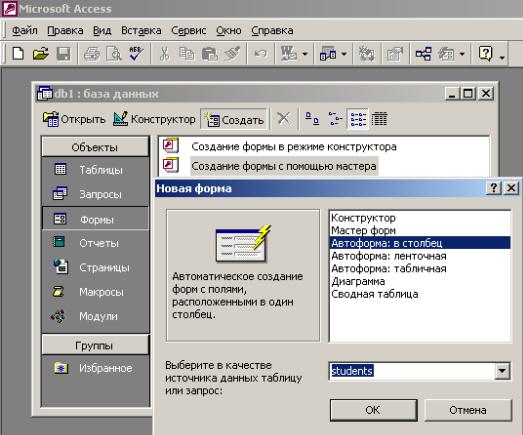Click the Copy toolbar icon
Viewport: 523px width, 435px height.
(186, 53)
